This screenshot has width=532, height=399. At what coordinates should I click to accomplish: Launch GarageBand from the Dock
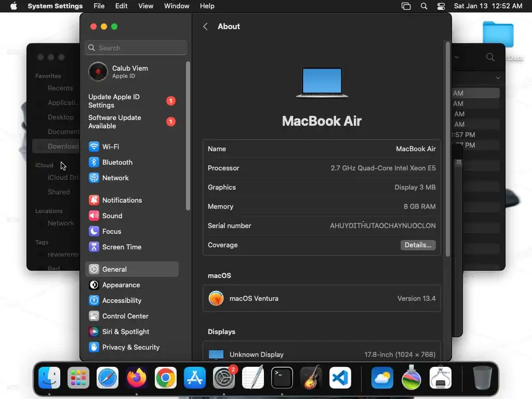point(311,378)
